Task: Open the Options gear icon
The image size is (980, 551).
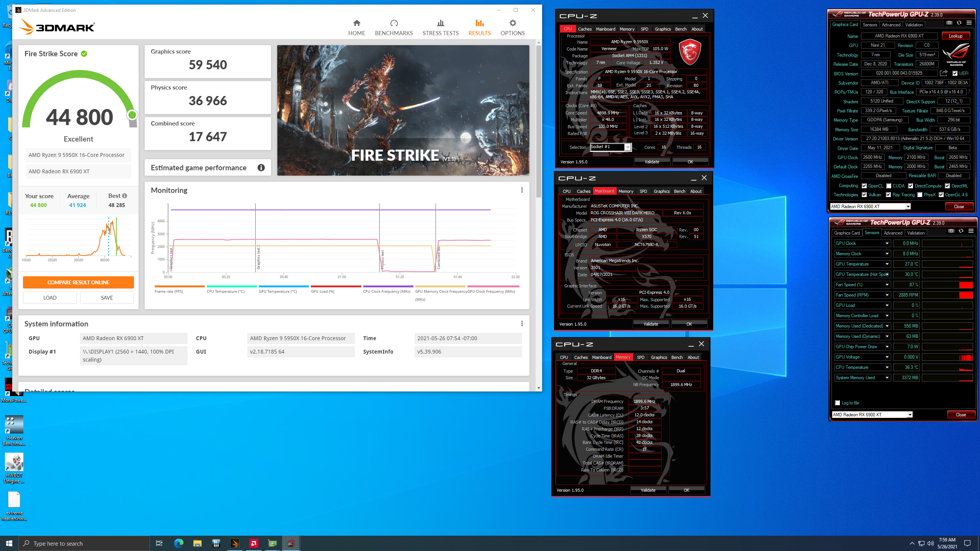Action: (513, 23)
